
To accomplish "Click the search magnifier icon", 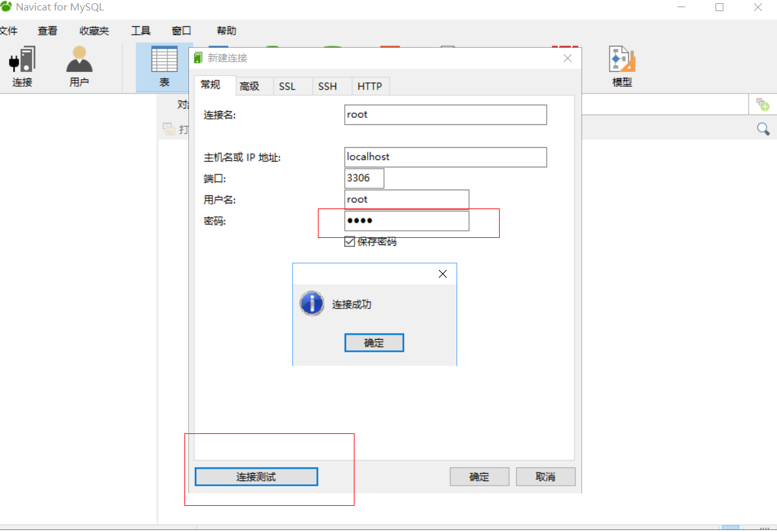I will click(763, 129).
